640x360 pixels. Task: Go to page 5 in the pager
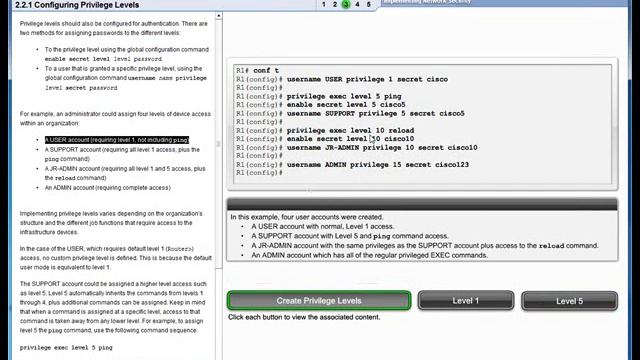click(x=369, y=4)
